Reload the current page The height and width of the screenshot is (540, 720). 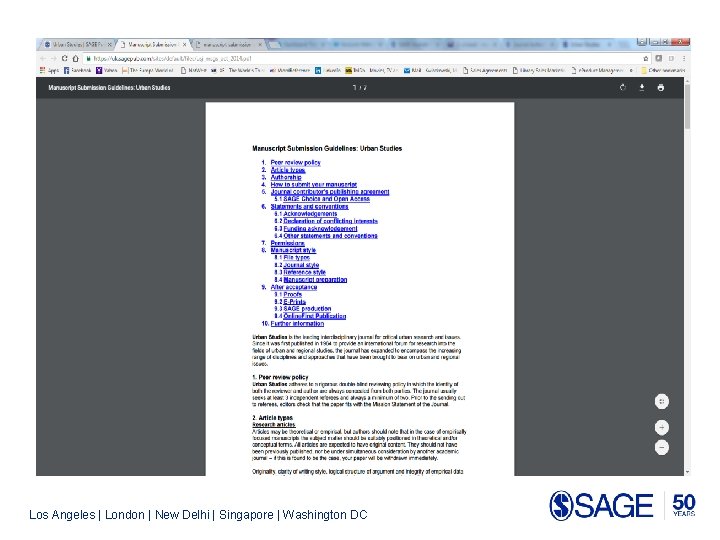pos(64,58)
